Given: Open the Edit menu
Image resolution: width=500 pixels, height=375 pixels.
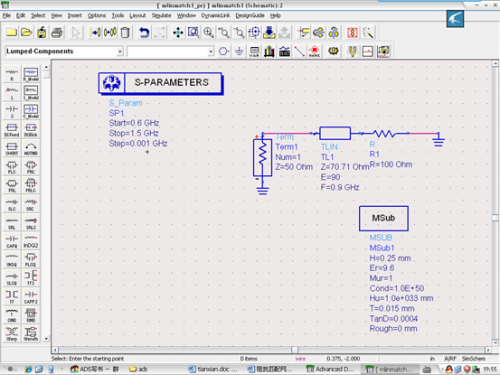Looking at the screenshot, I should click(x=21, y=16).
